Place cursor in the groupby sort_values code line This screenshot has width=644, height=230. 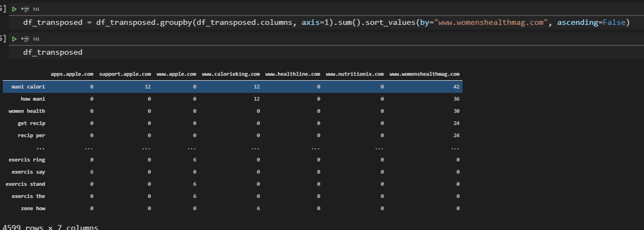coord(326,22)
